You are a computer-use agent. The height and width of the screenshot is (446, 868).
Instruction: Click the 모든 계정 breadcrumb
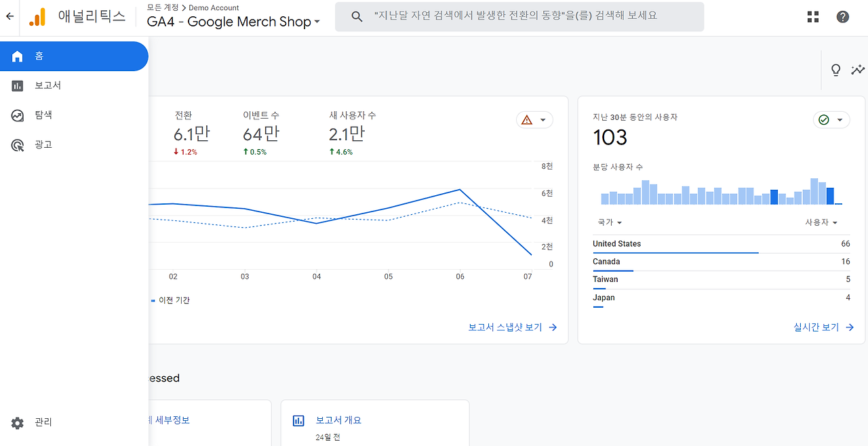(x=163, y=7)
